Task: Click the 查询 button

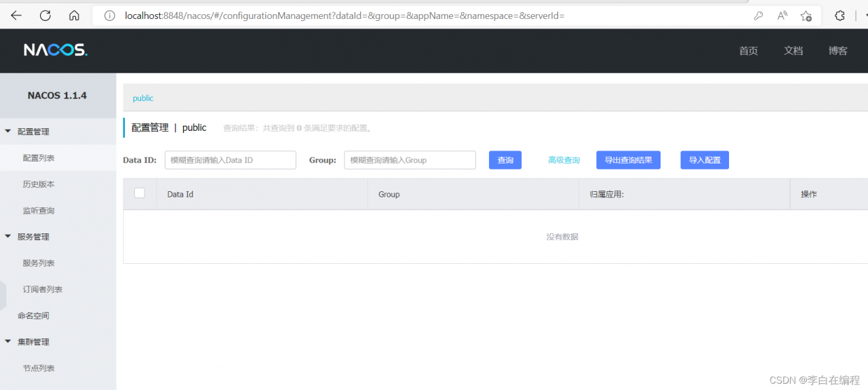Action: click(x=505, y=160)
